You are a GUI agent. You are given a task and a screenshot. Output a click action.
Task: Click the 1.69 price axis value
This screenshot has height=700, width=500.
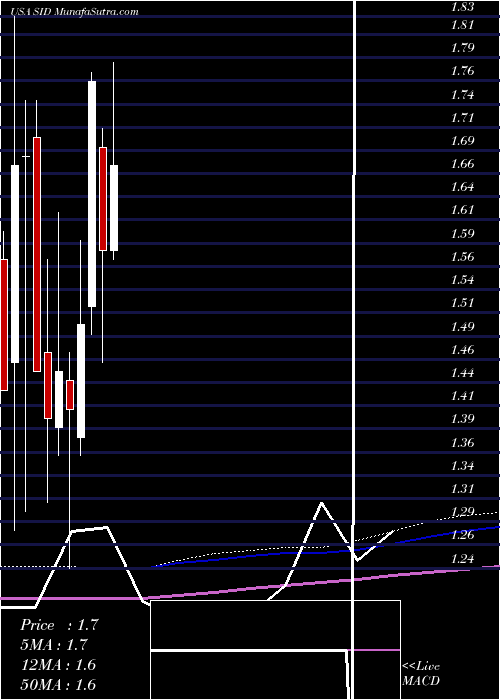click(463, 141)
